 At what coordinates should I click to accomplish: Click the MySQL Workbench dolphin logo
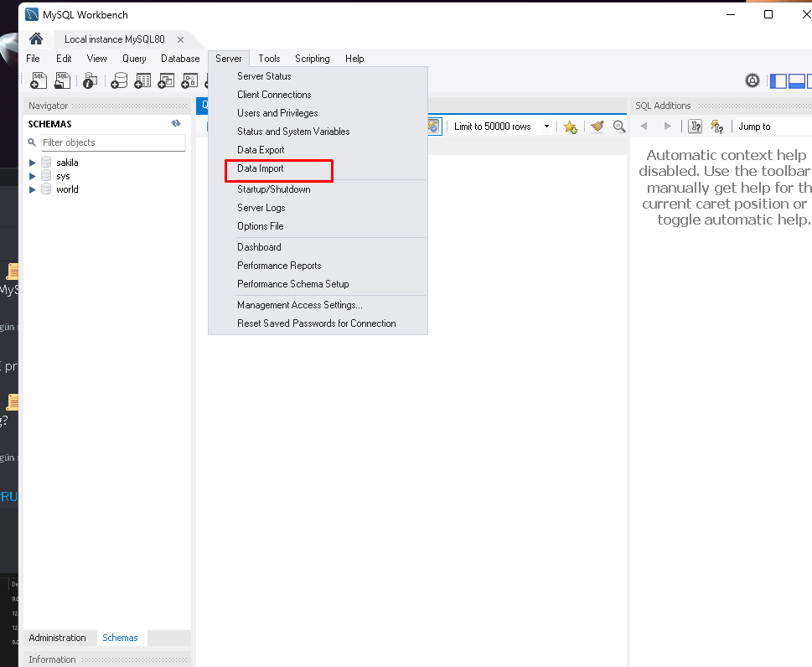coord(32,14)
